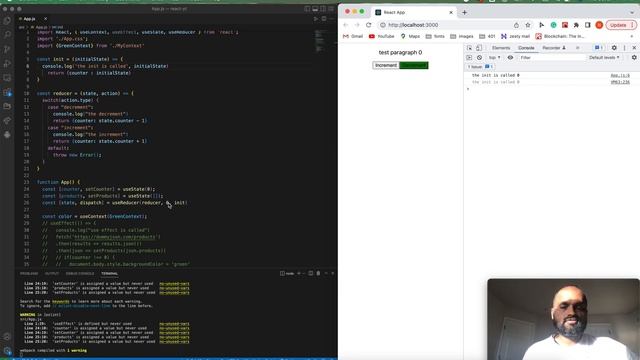Open the Default levels dropdown
Screen dimensions: 640x360
coord(604,58)
